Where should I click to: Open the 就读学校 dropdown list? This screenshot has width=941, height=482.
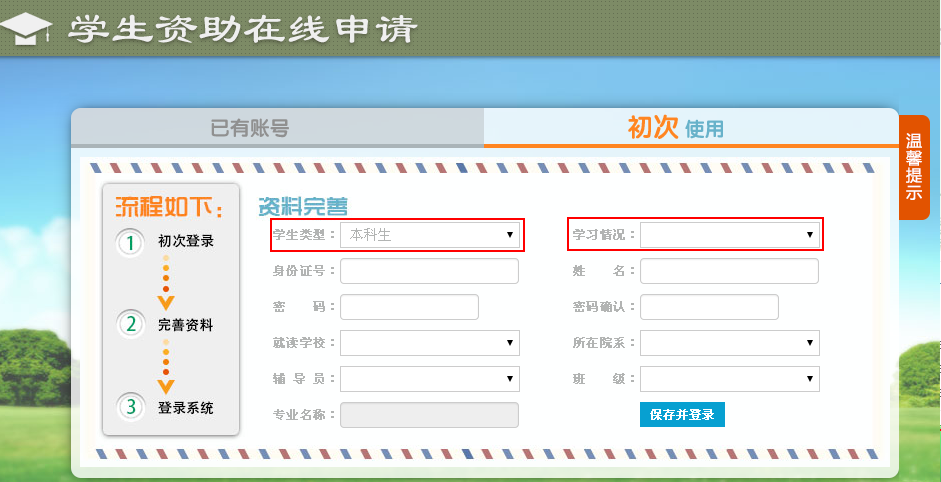429,344
